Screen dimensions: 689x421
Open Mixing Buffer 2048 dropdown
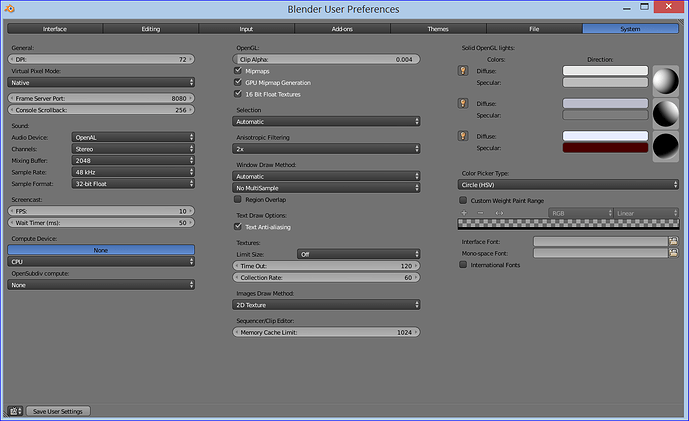(133, 160)
